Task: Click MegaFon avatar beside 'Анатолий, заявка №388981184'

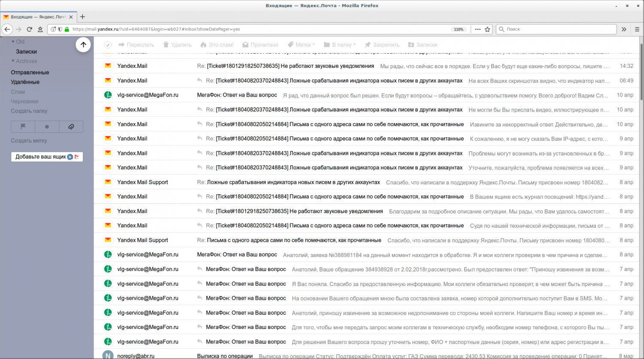Action: 108,254
